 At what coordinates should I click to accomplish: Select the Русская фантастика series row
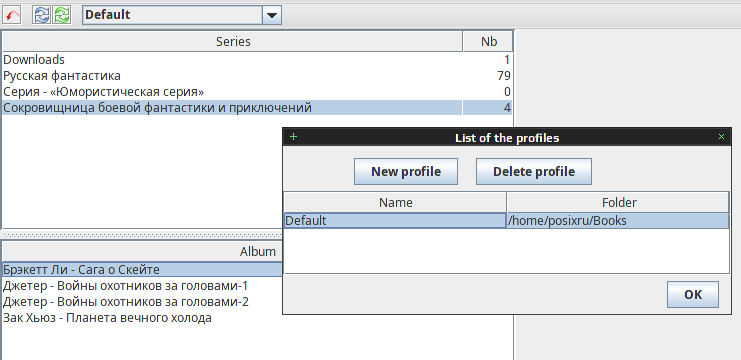tap(257, 76)
